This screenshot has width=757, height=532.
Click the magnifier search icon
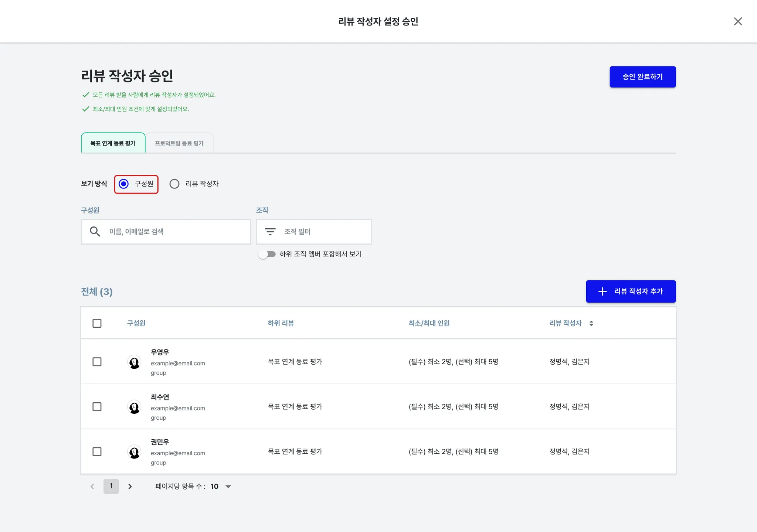point(95,232)
